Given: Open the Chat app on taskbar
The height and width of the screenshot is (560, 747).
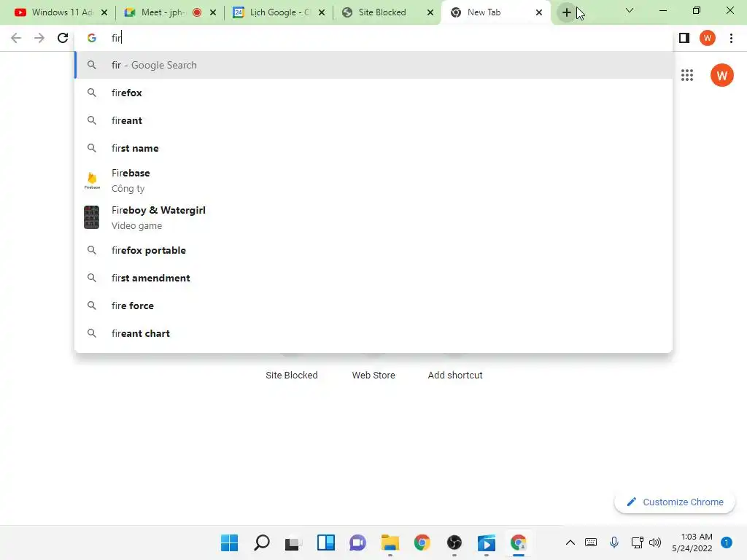Looking at the screenshot, I should (357, 542).
